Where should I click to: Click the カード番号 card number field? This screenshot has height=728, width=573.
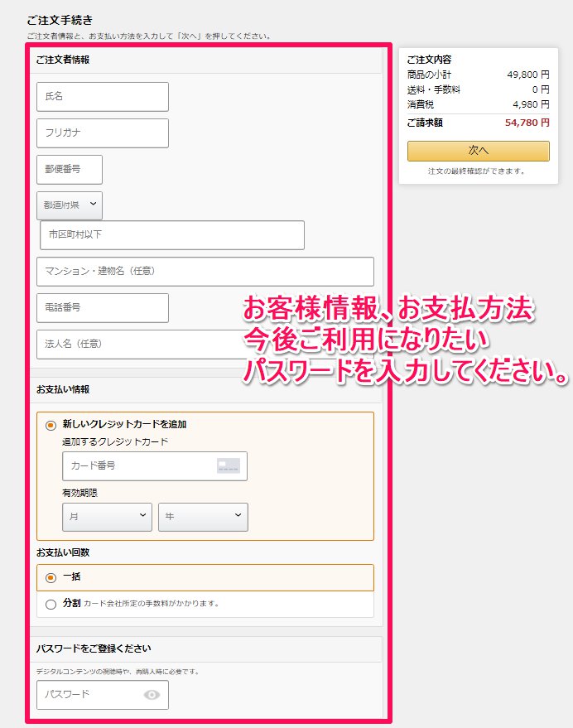point(155,466)
